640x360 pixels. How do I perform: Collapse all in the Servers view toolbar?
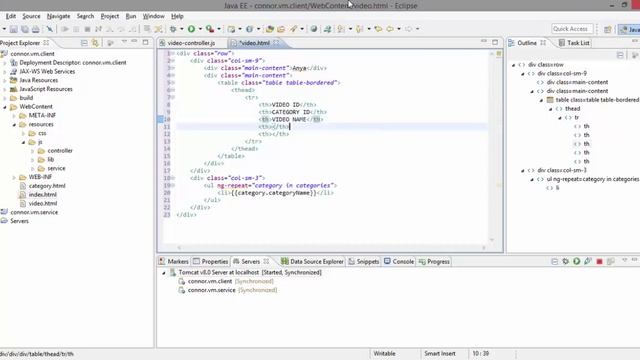pyautogui.click(x=554, y=261)
